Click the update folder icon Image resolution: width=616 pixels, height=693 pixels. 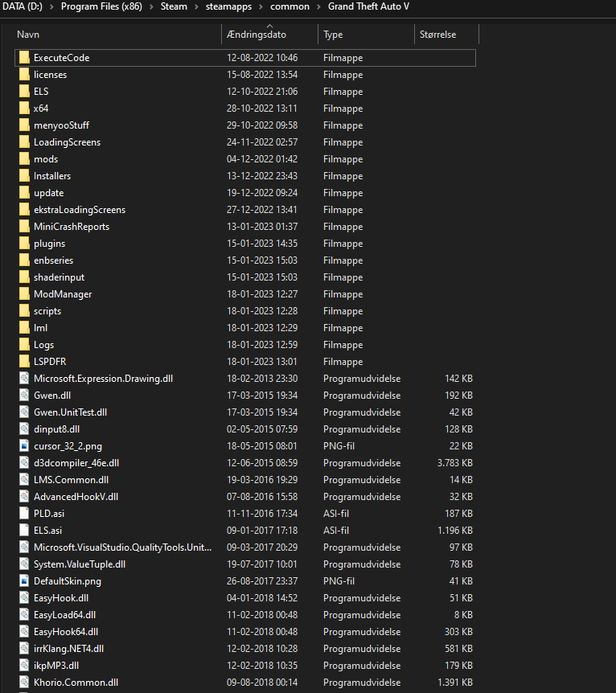24,193
